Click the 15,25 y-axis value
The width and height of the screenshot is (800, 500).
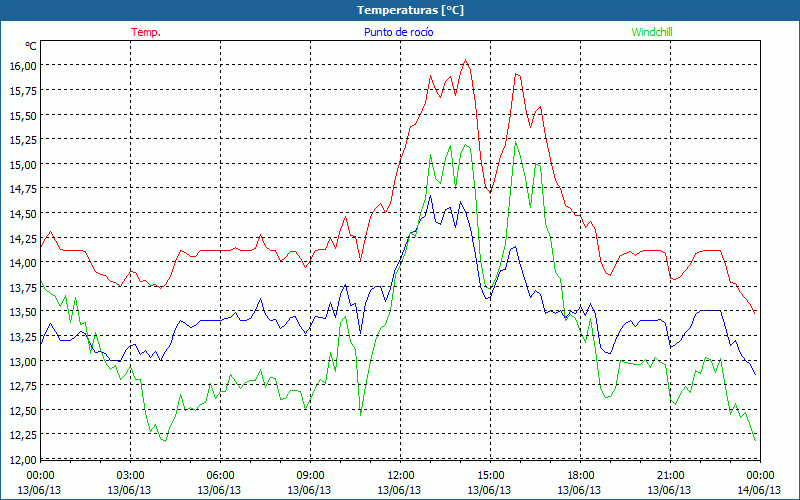[23, 140]
